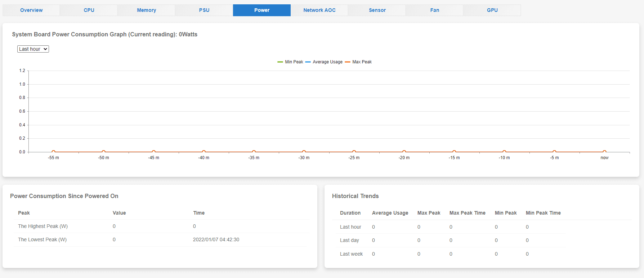Click the Average Usage column header
Screen dimensions: 644x278
point(390,213)
